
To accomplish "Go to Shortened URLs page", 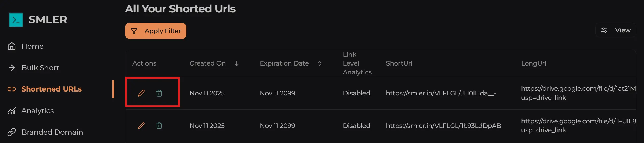I will (x=51, y=89).
